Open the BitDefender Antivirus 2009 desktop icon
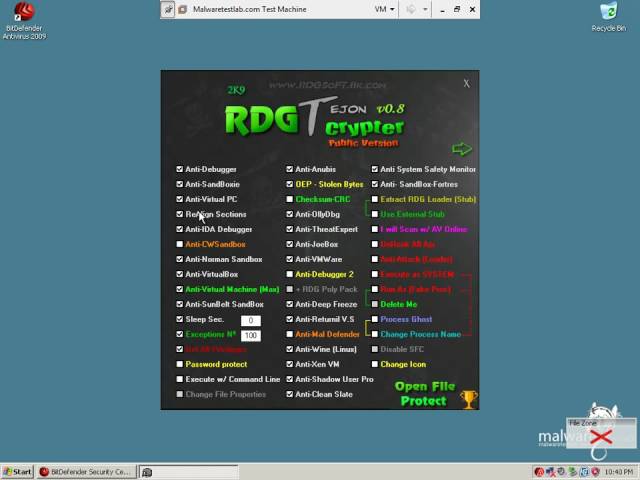This screenshot has width=640, height=480. (24, 20)
